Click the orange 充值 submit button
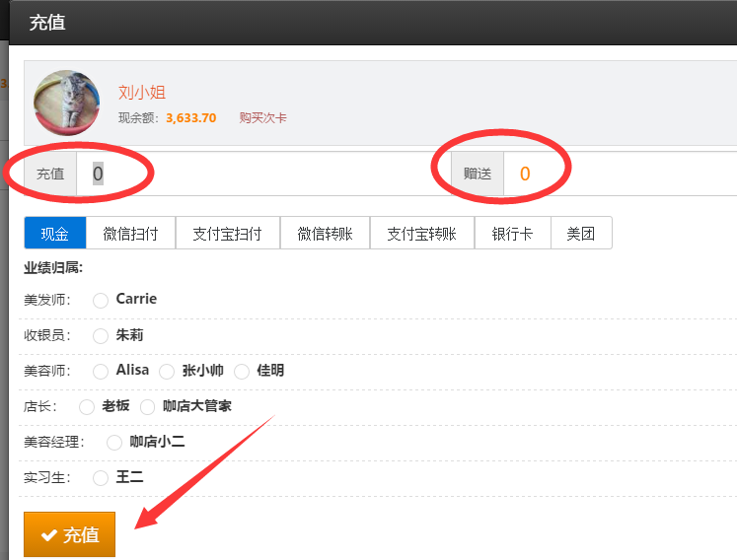The width and height of the screenshot is (737, 560). 70,534
